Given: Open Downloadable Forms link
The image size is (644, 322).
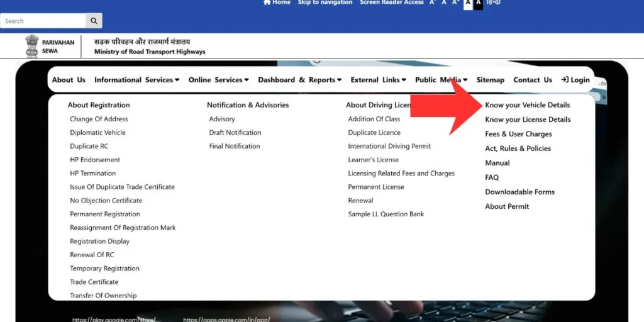Looking at the screenshot, I should pyautogui.click(x=519, y=192).
